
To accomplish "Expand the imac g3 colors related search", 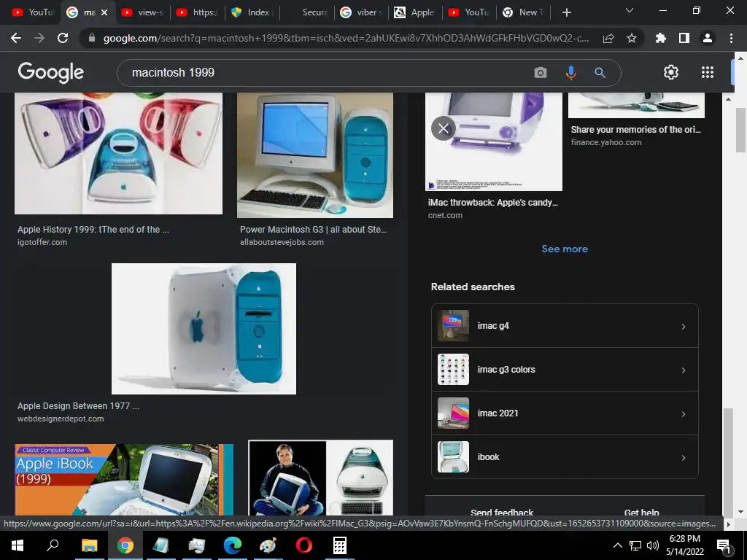I will [x=565, y=370].
